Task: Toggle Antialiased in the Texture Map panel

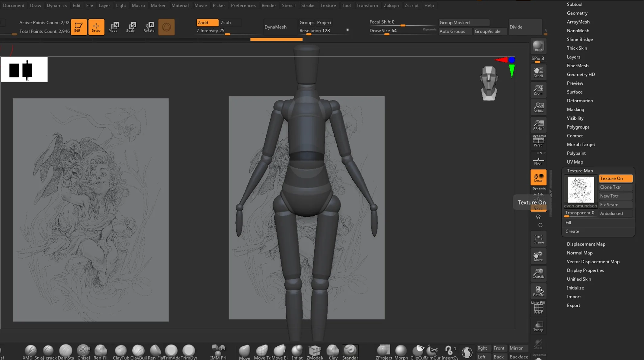Action: (615, 214)
